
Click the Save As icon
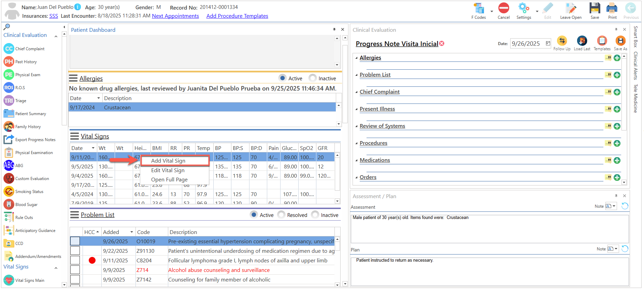click(x=620, y=41)
